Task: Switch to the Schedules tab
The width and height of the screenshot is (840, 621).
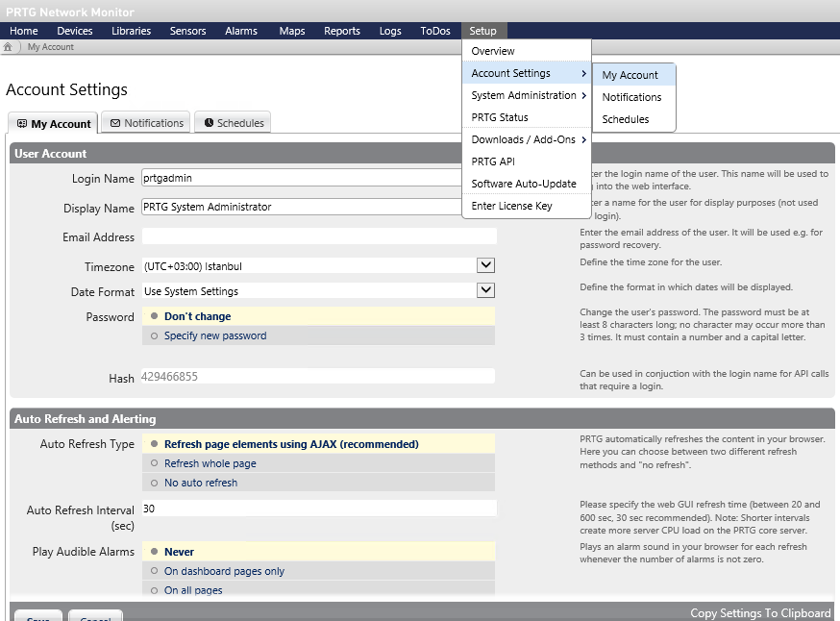Action: click(x=233, y=123)
